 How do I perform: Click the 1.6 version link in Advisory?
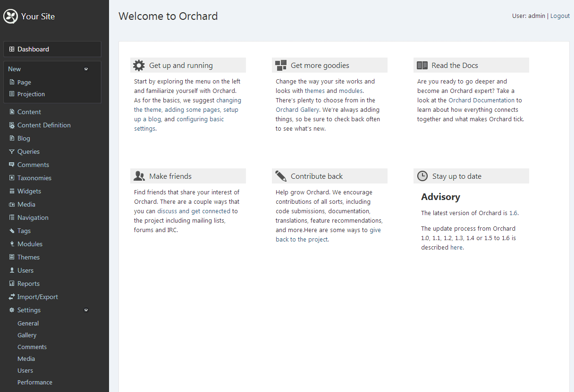[513, 213]
